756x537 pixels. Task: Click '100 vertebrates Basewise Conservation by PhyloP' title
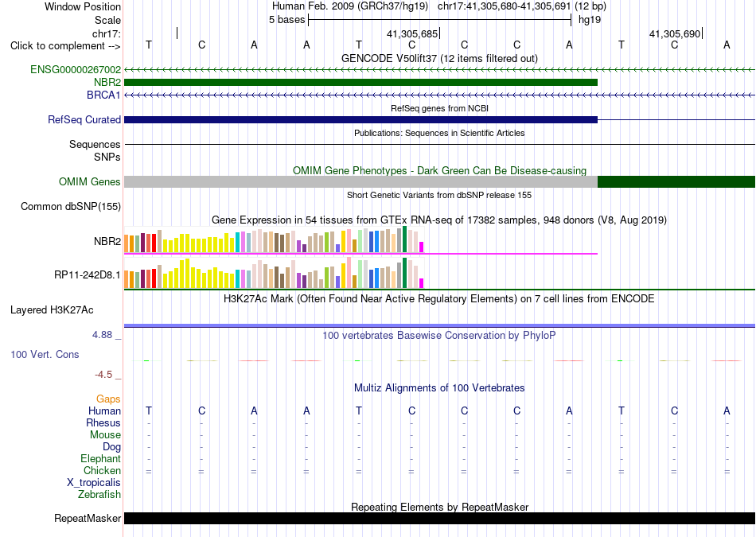coord(440,336)
